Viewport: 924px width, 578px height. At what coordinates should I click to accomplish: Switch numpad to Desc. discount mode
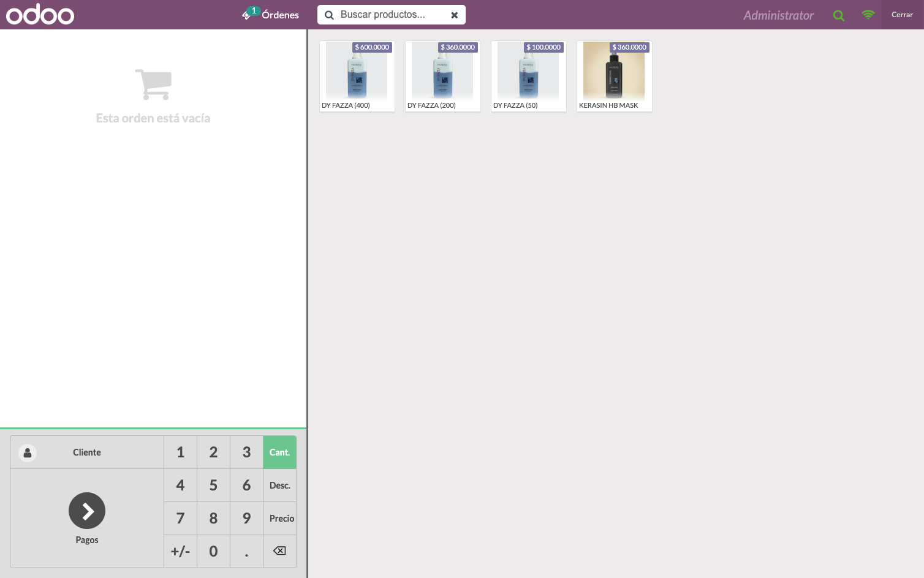click(280, 486)
